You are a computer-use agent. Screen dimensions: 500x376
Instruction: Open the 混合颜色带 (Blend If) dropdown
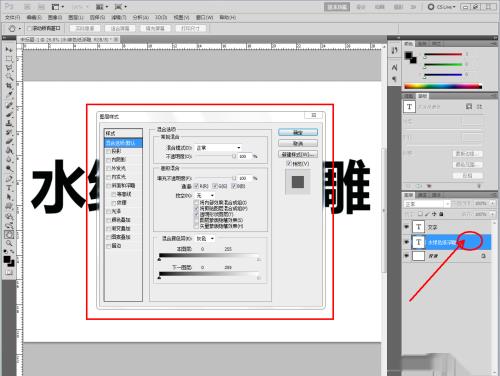pyautogui.click(x=205, y=238)
